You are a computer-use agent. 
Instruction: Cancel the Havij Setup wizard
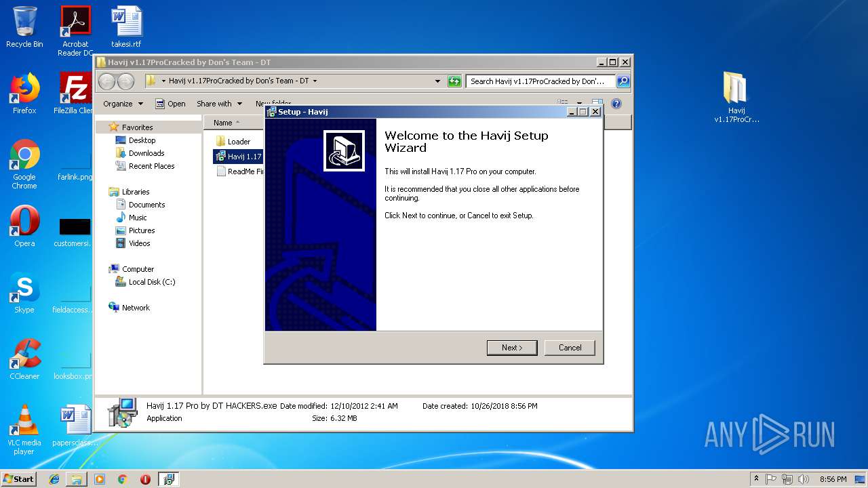pyautogui.click(x=570, y=348)
